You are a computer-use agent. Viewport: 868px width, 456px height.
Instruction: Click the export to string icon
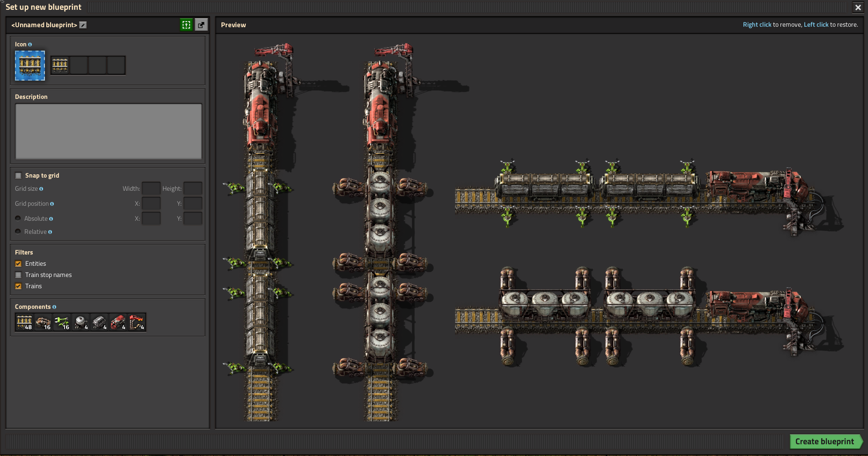click(x=201, y=25)
